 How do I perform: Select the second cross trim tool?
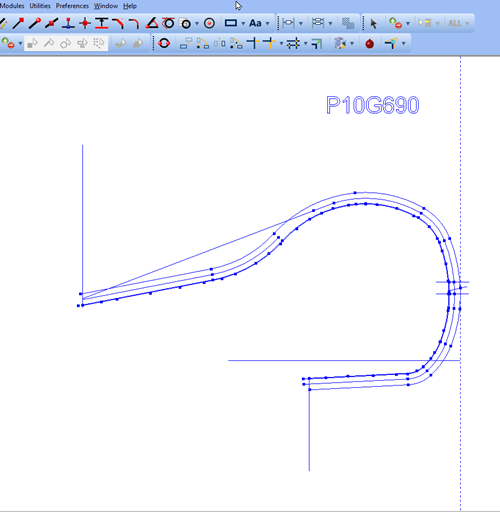(x=269, y=43)
